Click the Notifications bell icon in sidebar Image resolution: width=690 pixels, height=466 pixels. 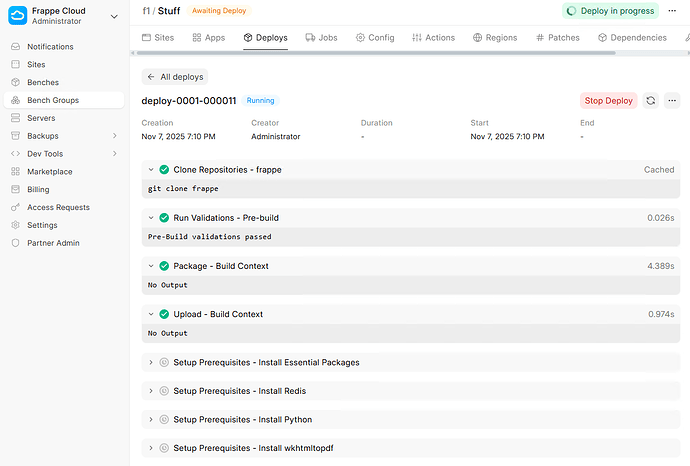click(16, 47)
